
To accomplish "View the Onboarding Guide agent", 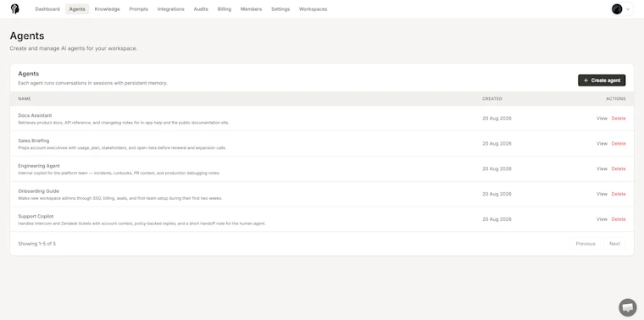I will point(602,194).
